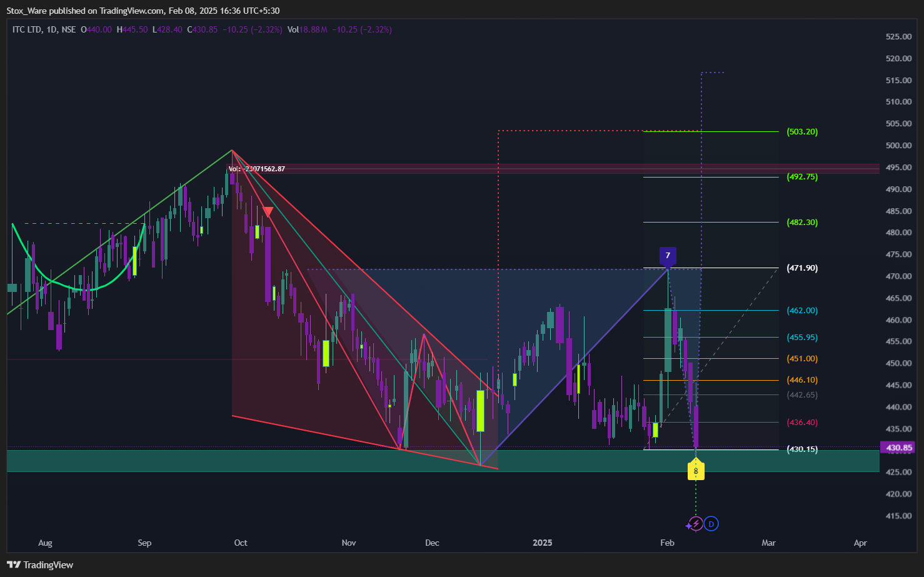Click 440.00 on the price axis
Viewport: 924px width, 577px height.
(898, 407)
